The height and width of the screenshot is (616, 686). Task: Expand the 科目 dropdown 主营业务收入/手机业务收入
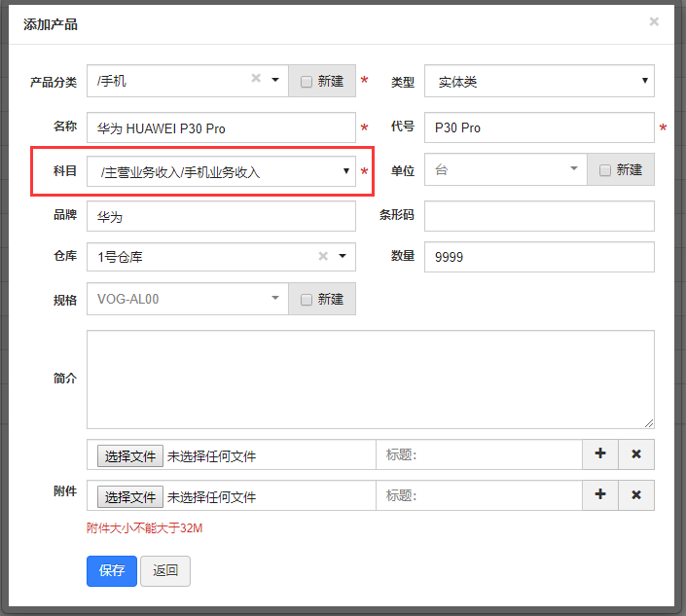(221, 171)
